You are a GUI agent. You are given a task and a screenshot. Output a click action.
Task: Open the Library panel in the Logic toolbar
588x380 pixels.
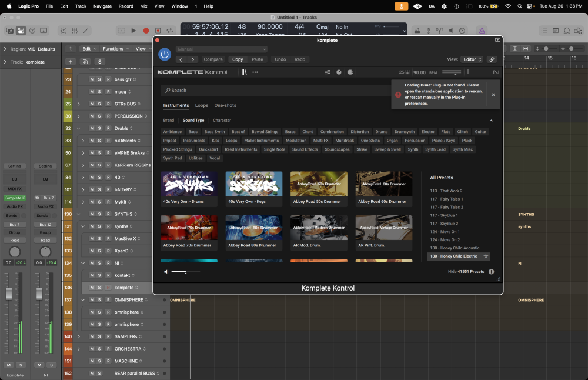point(10,31)
